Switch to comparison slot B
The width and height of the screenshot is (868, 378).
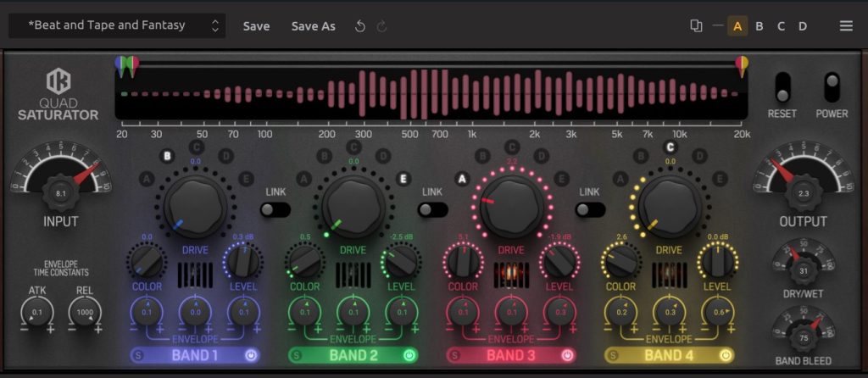[x=759, y=26]
